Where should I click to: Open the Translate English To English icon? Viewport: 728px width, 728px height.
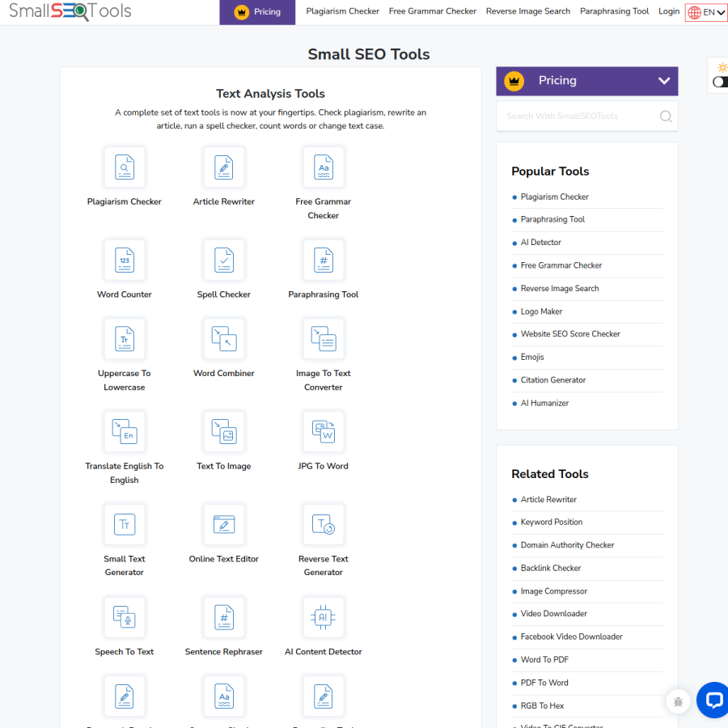click(x=125, y=432)
